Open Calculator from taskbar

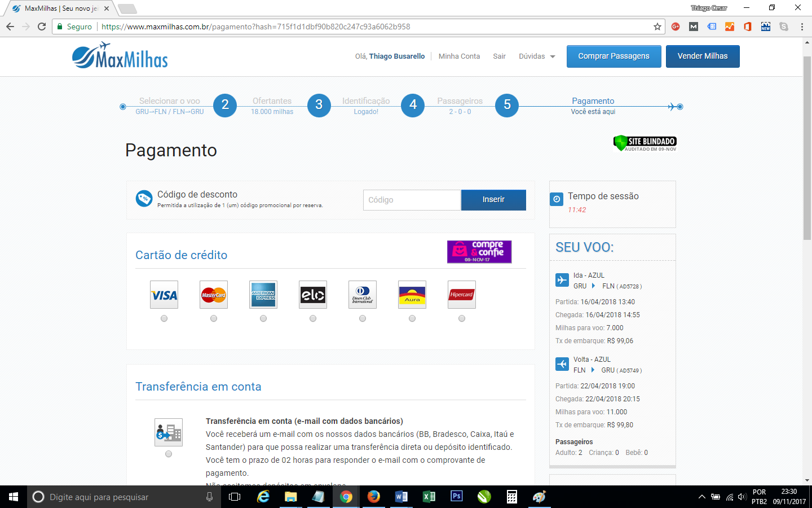pos(511,497)
